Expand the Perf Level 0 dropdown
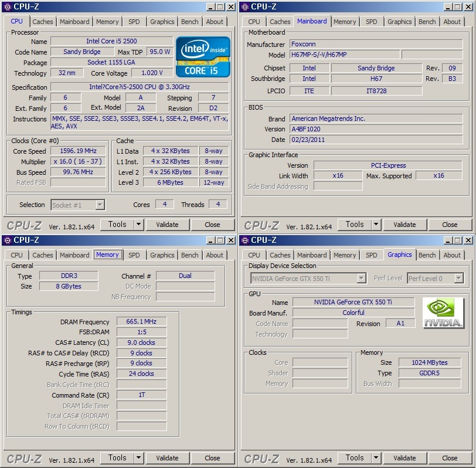This screenshot has width=476, height=468. [x=436, y=278]
